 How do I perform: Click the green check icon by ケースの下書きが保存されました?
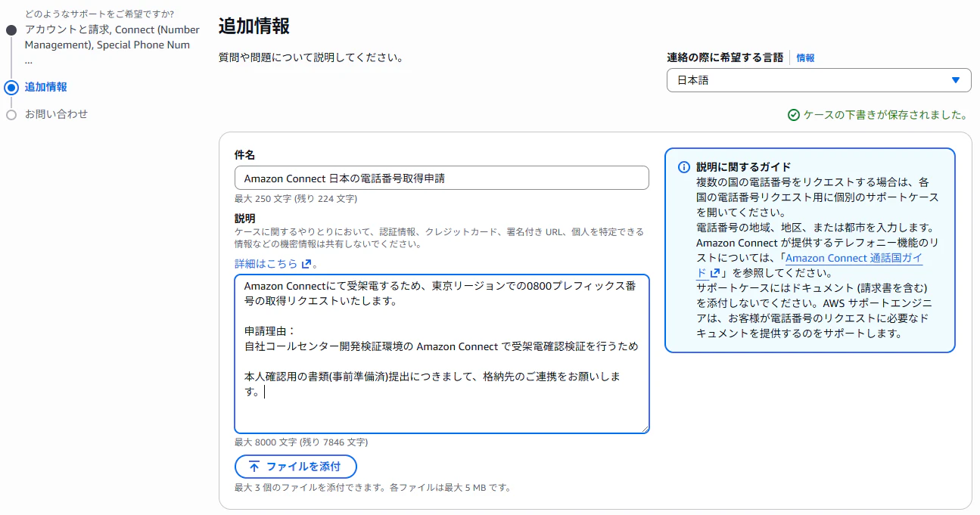[x=793, y=115]
